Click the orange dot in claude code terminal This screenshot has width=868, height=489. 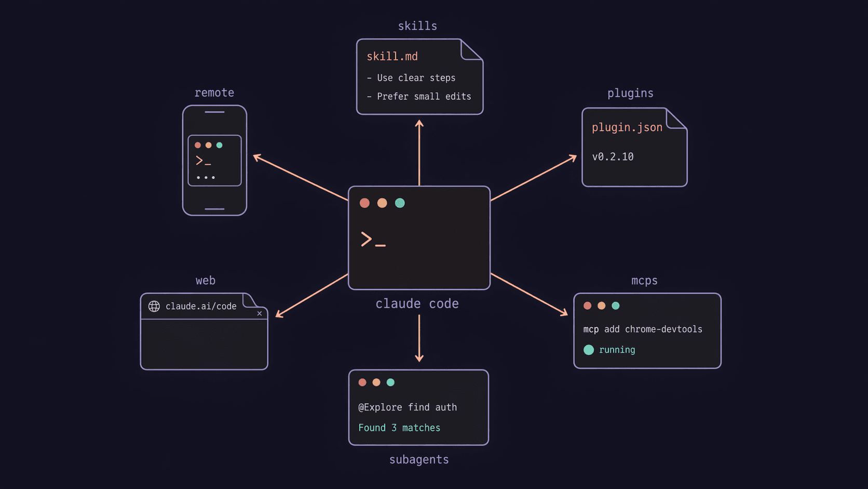[382, 203]
